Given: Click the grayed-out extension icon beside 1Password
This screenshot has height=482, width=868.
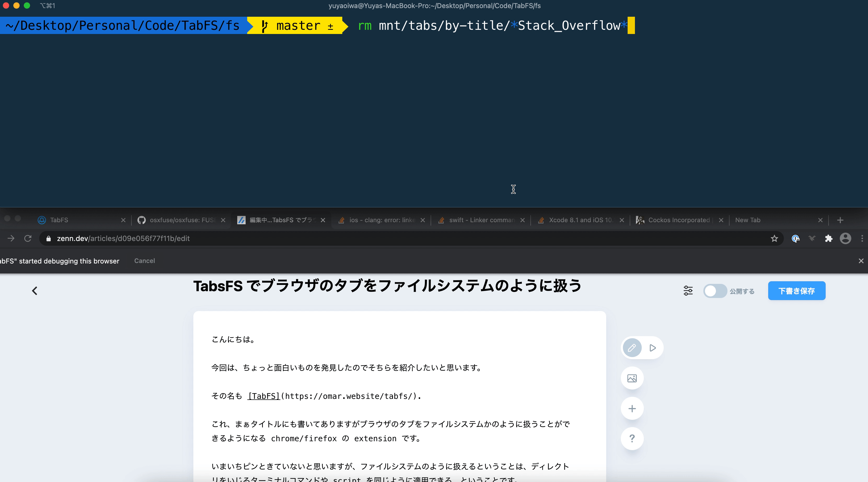Looking at the screenshot, I should coord(812,239).
